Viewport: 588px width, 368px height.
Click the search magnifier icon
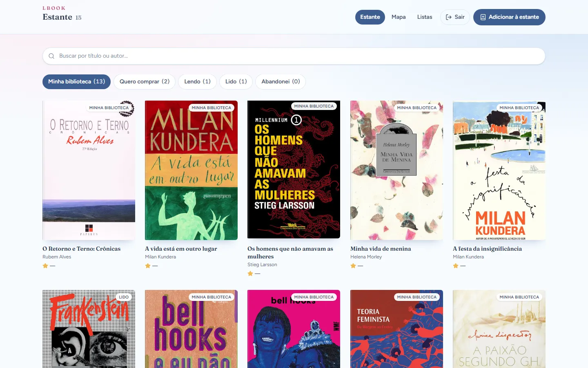(51, 56)
